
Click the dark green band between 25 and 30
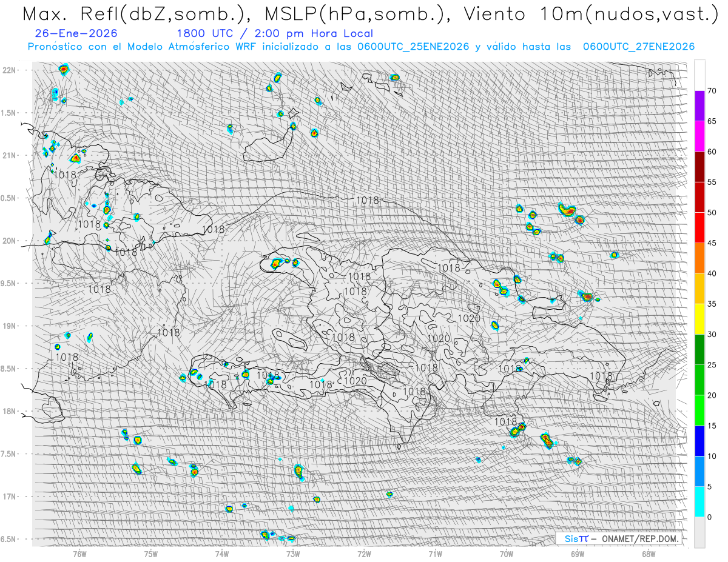click(699, 350)
